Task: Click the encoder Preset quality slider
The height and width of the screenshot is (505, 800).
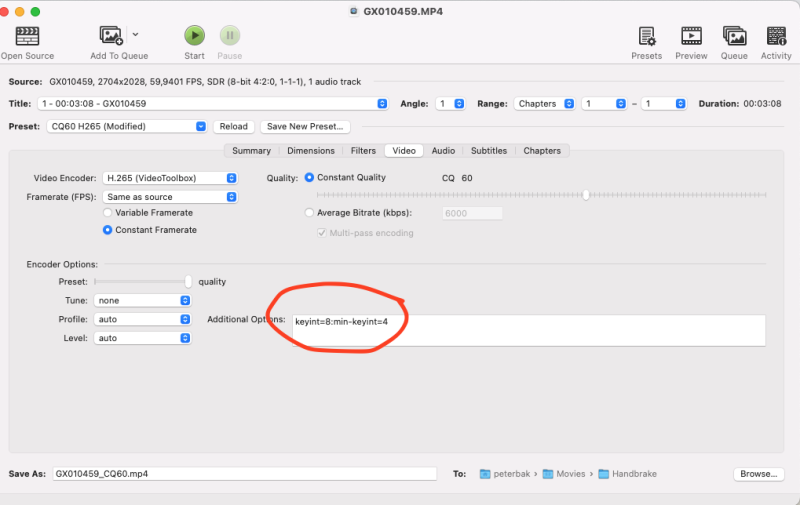Action: point(143,282)
